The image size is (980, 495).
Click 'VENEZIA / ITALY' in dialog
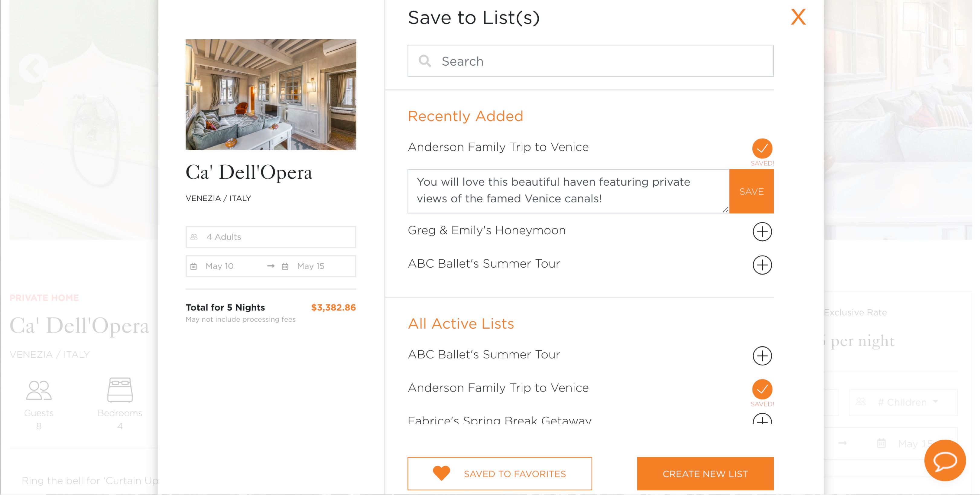[x=218, y=198]
